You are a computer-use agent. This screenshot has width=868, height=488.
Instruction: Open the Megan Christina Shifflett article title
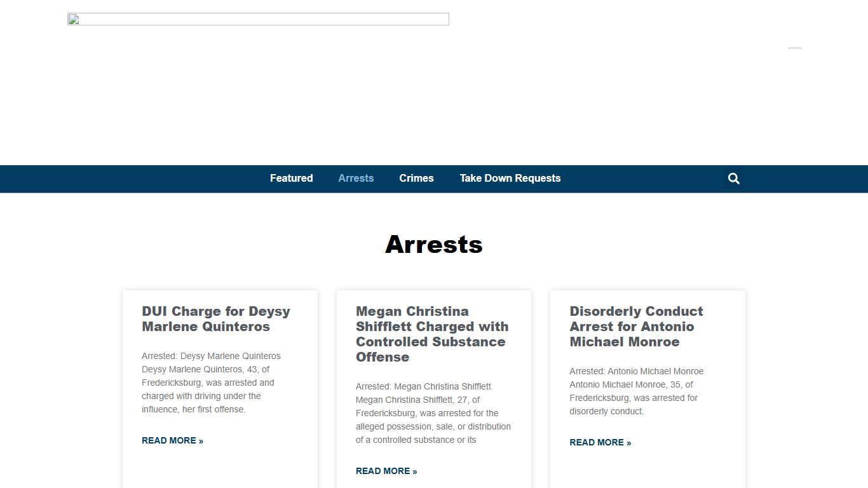[432, 334]
